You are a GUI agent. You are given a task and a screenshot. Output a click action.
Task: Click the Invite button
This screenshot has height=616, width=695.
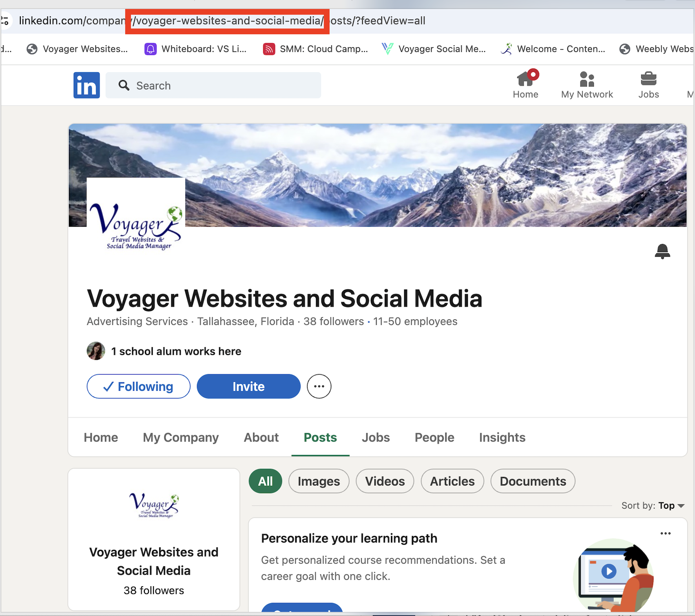[249, 386]
